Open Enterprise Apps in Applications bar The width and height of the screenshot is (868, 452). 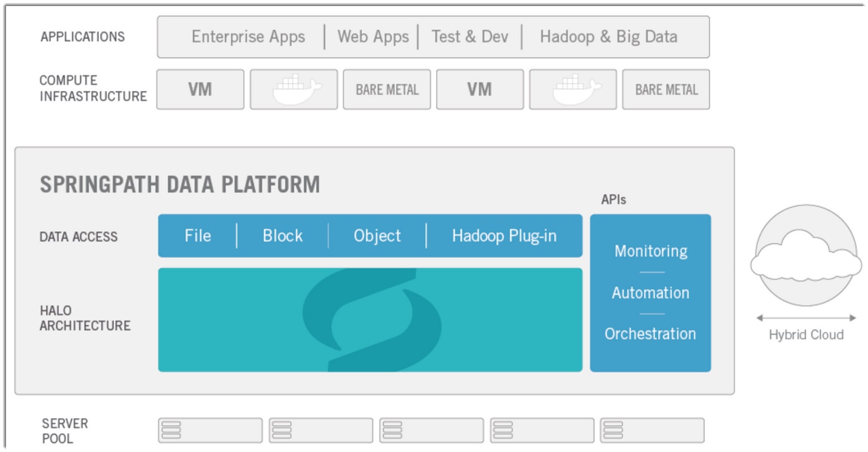[x=248, y=37]
